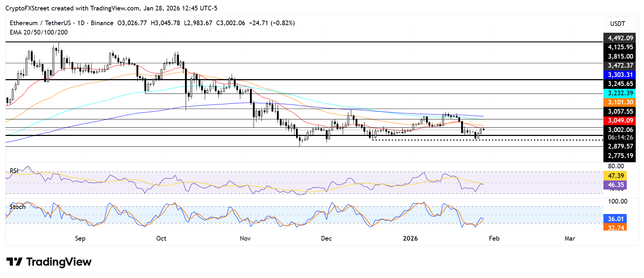Click the blue 36.01 Stoch value tag
The width and height of the screenshot is (644, 278).
point(615,219)
